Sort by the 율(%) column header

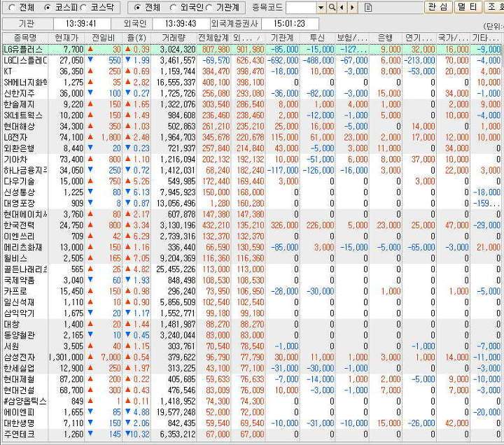pyautogui.click(x=136, y=38)
